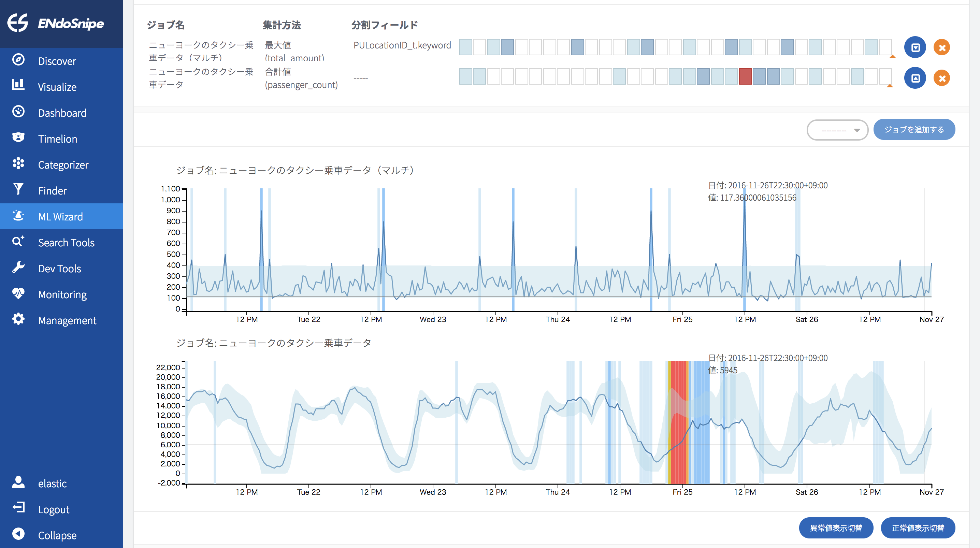Select ML Wizard hat icon
The width and height of the screenshot is (980, 548).
18,216
